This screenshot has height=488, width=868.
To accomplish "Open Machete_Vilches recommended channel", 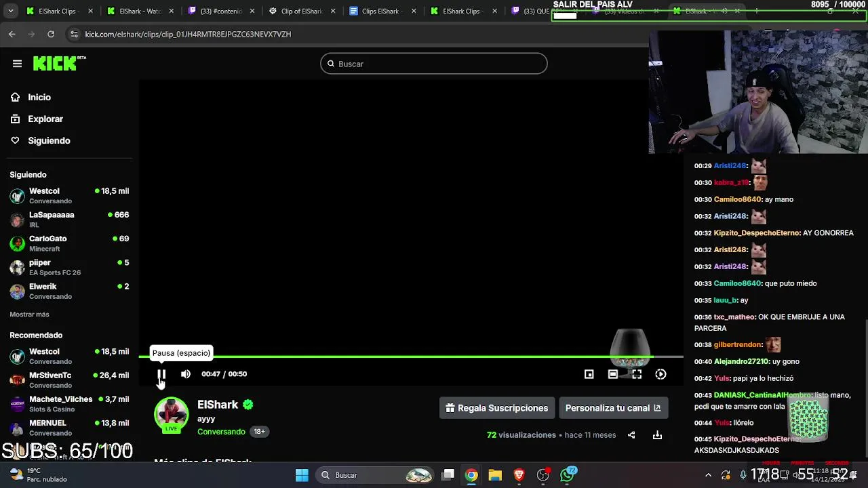I will (x=69, y=404).
